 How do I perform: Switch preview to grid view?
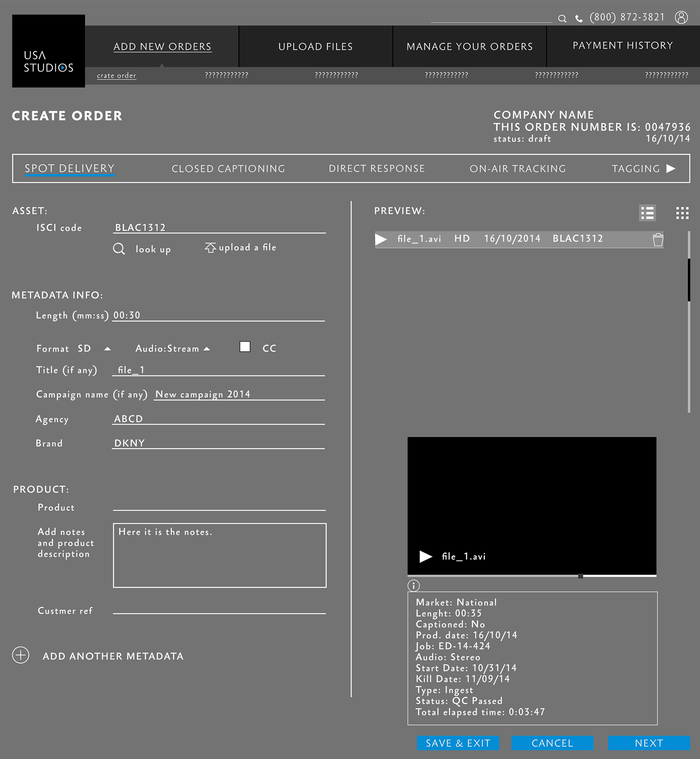click(682, 213)
